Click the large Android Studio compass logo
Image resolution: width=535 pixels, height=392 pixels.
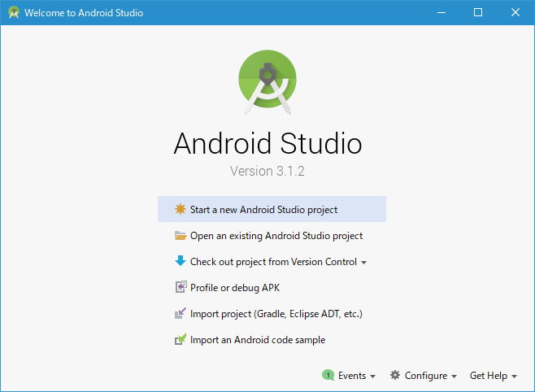[267, 82]
